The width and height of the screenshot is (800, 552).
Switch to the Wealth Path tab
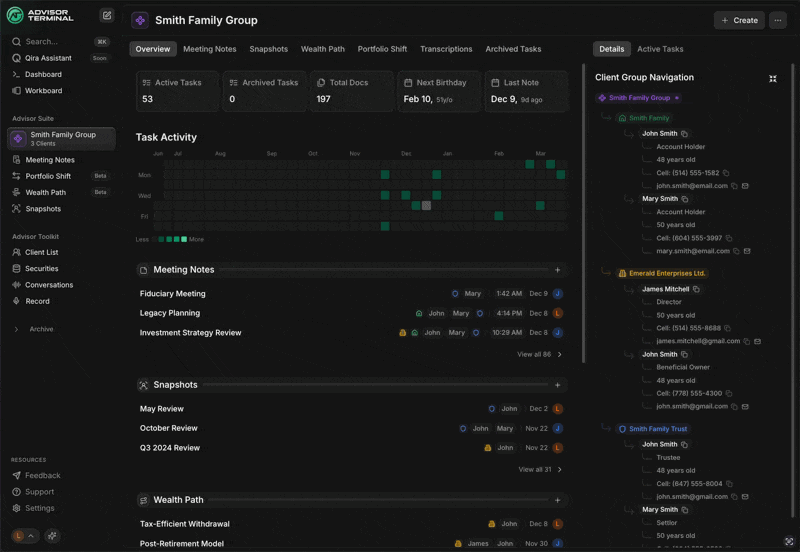coord(322,49)
